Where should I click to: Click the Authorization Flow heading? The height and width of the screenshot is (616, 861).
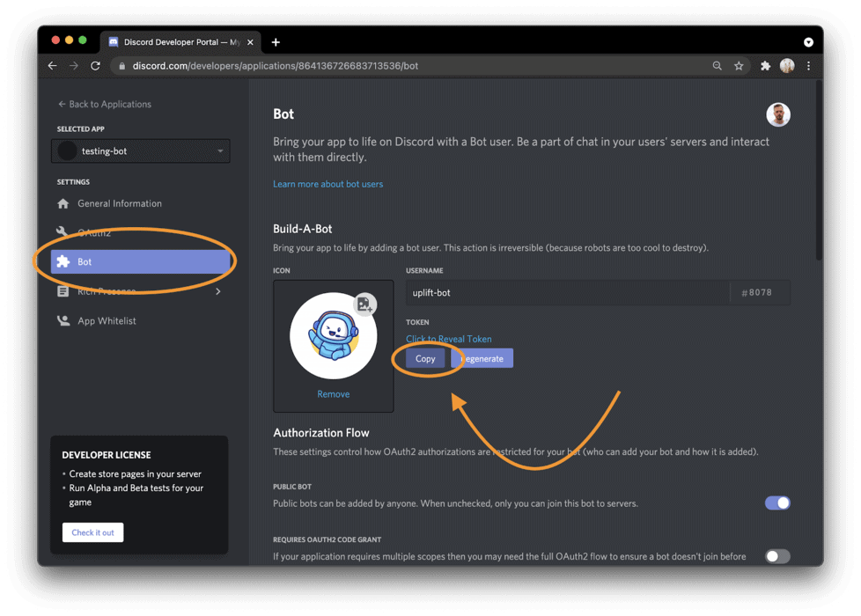(321, 433)
